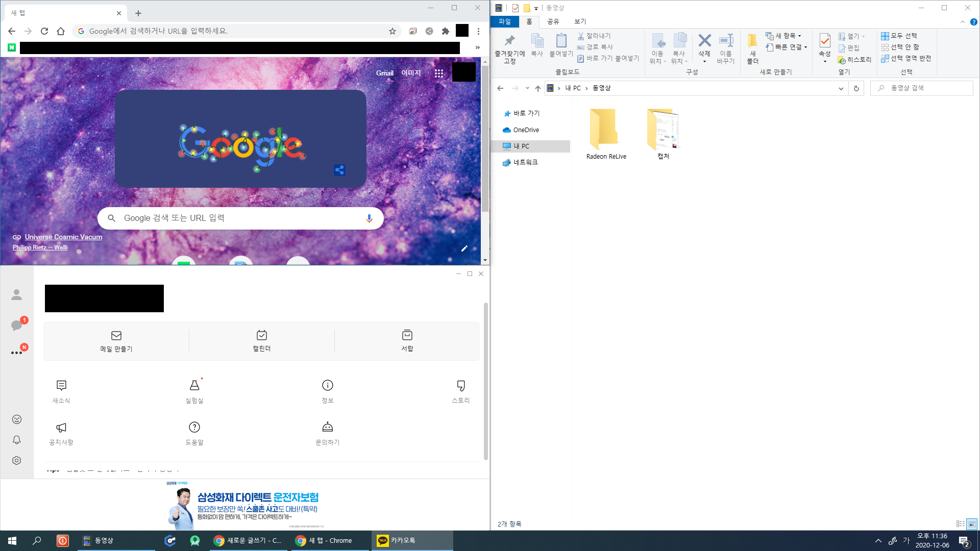Click the KakaoTalk chats icon with badge
This screenshot has height=551, width=980.
(x=16, y=325)
